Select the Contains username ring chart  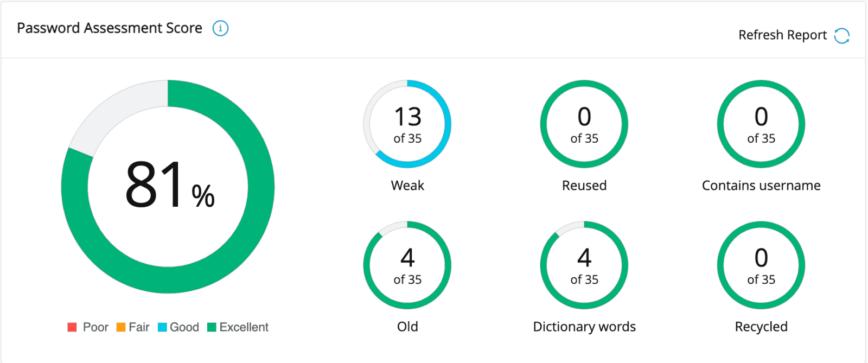click(x=761, y=124)
